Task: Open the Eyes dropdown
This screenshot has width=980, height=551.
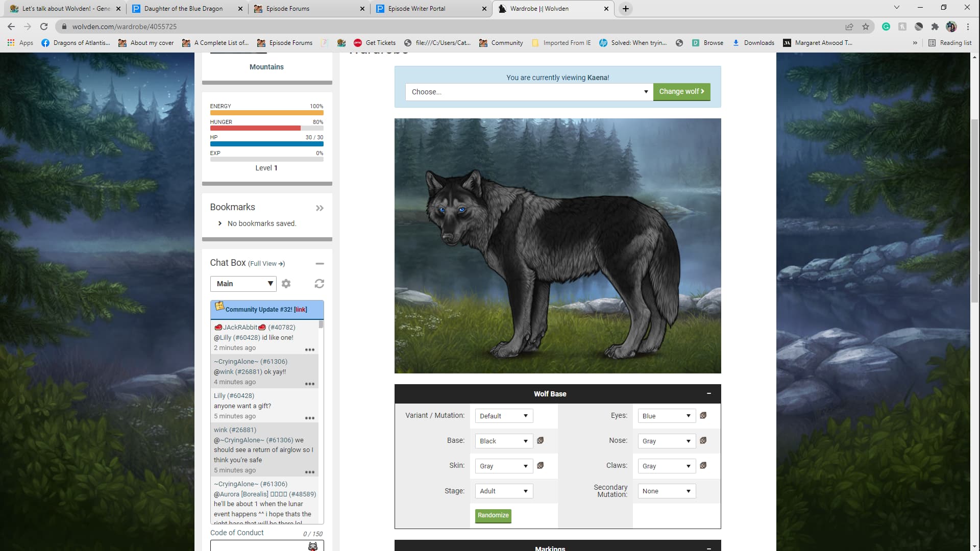Action: tap(667, 416)
